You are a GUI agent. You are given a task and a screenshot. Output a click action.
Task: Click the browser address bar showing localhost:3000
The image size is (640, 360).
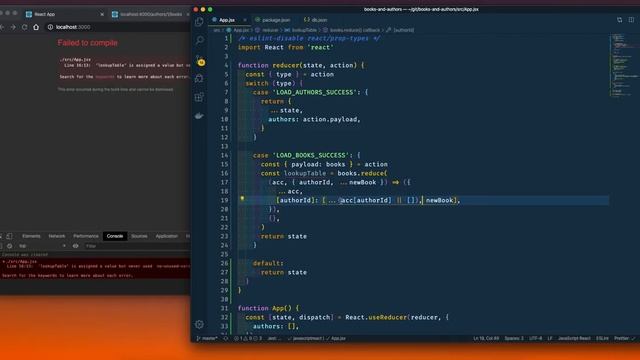pyautogui.click(x=118, y=27)
